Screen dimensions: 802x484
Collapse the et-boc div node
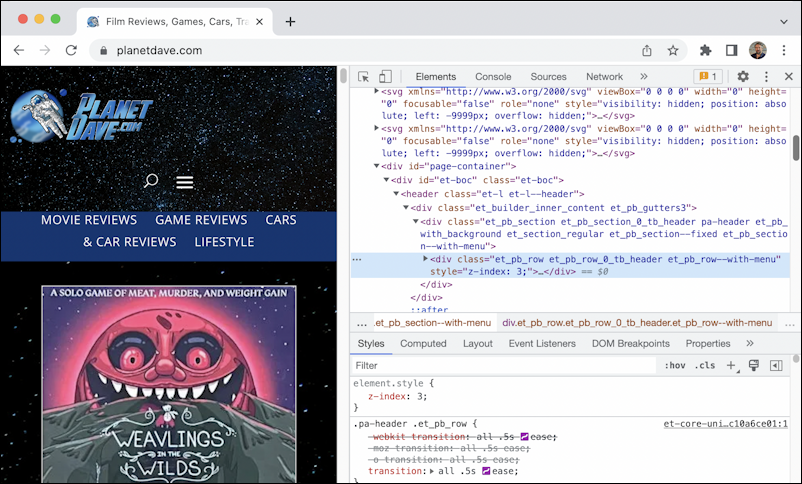(x=386, y=180)
